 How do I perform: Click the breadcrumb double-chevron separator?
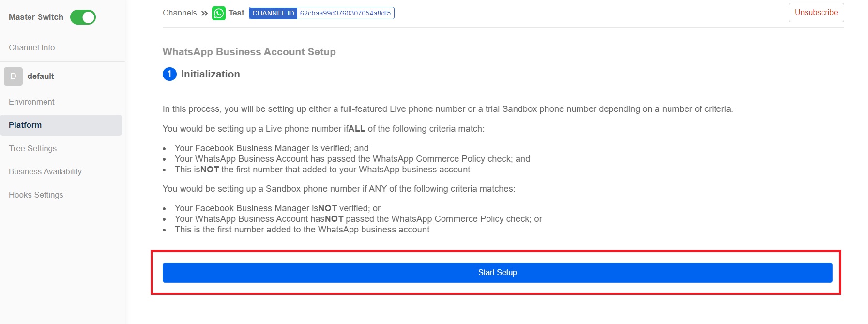pyautogui.click(x=204, y=14)
